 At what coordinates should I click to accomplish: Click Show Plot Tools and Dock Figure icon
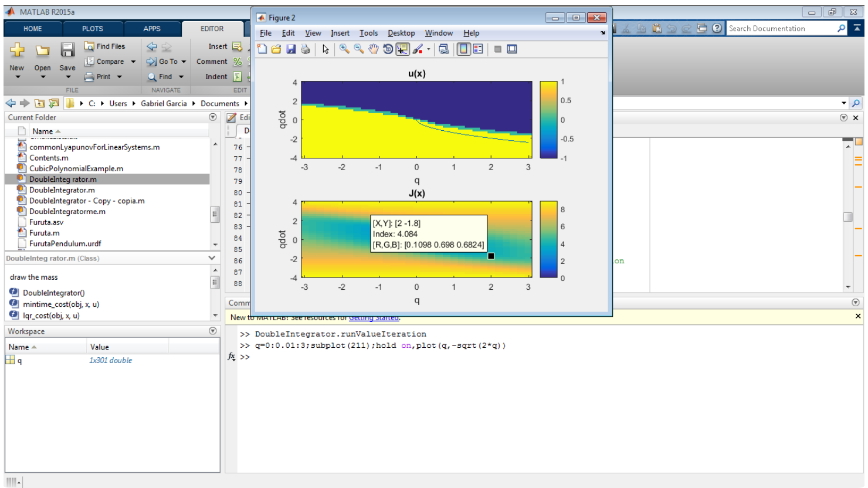(x=512, y=49)
